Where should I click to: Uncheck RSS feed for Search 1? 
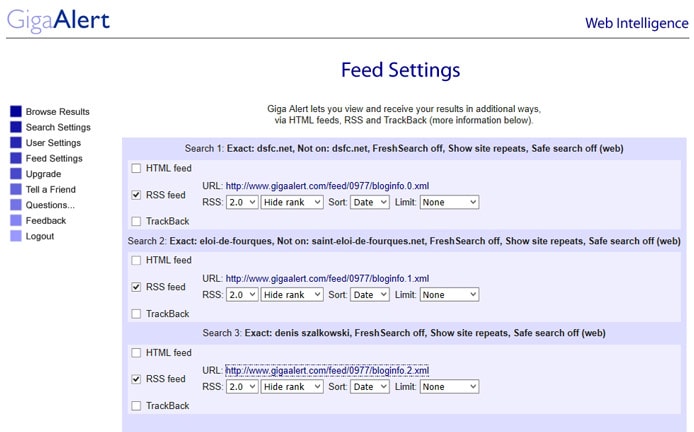(136, 195)
